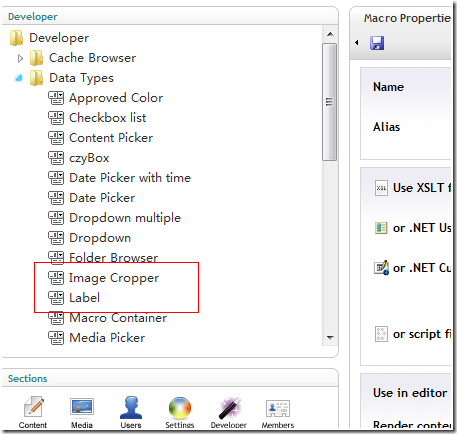The width and height of the screenshot is (457, 434).
Task: Click the Image Cropper data type icon
Action: pos(56,278)
